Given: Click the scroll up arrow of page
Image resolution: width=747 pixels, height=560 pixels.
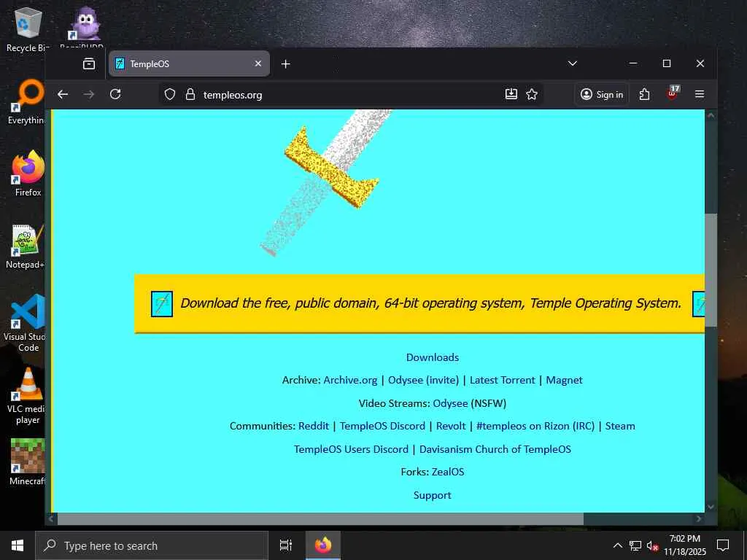Looking at the screenshot, I should tap(711, 115).
